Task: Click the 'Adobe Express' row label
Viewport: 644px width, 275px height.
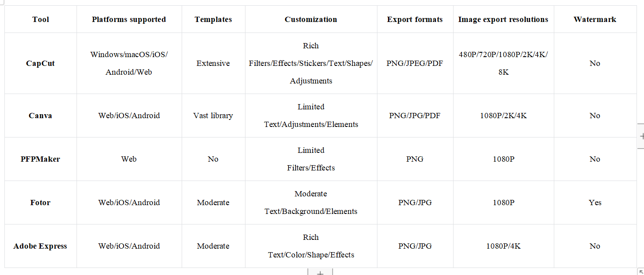Action: pos(40,246)
